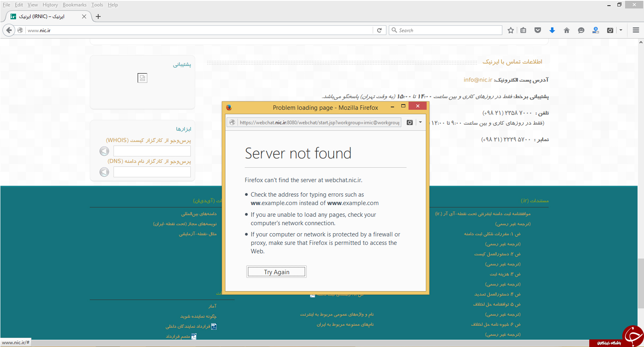Expand the dropdown arrow beside the main toolbar camera

coord(621,30)
